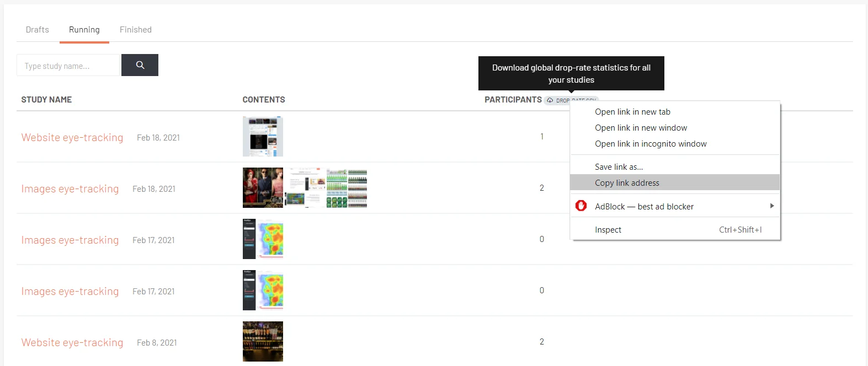Image resolution: width=868 pixels, height=366 pixels.
Task: Click the drop-rate CSV download cloud icon
Action: point(550,100)
